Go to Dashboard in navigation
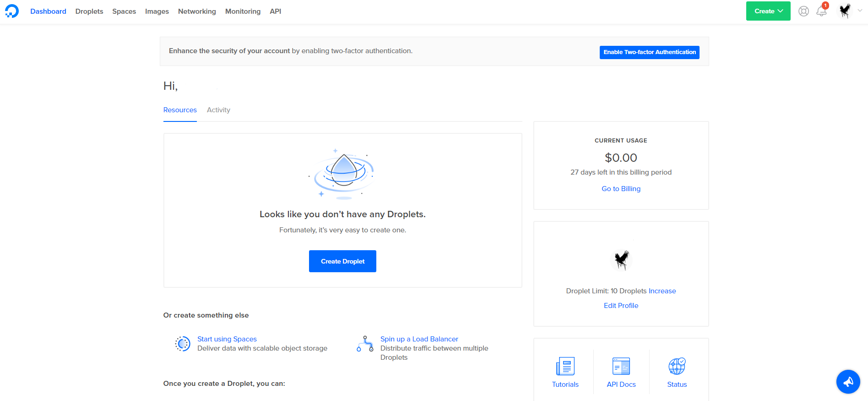The height and width of the screenshot is (401, 868). point(48,11)
